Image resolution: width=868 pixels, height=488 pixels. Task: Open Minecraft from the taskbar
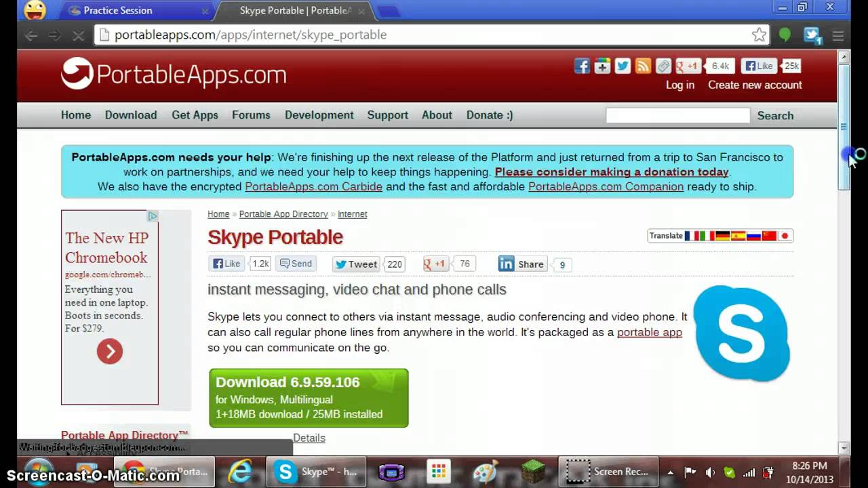coord(532,472)
